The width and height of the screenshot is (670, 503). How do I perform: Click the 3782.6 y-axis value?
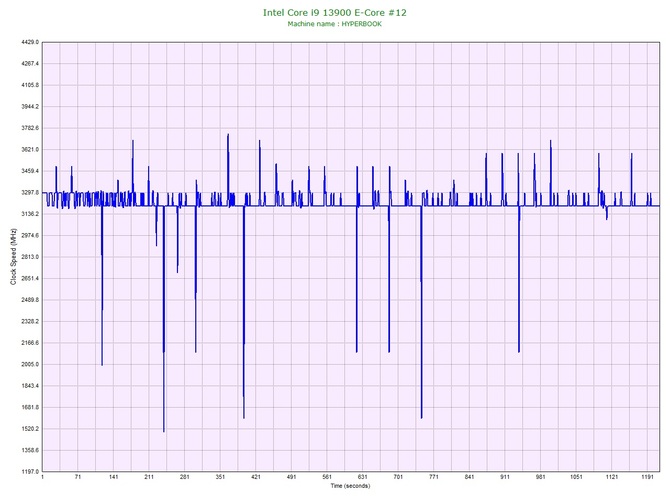[30, 128]
